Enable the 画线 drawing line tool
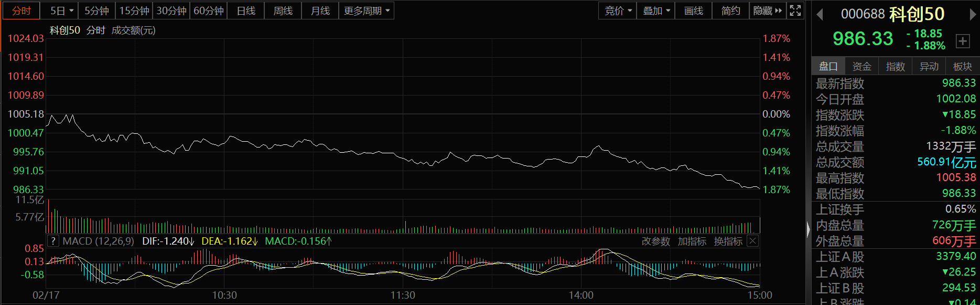Screen dimensions: 980x305 (x=693, y=10)
